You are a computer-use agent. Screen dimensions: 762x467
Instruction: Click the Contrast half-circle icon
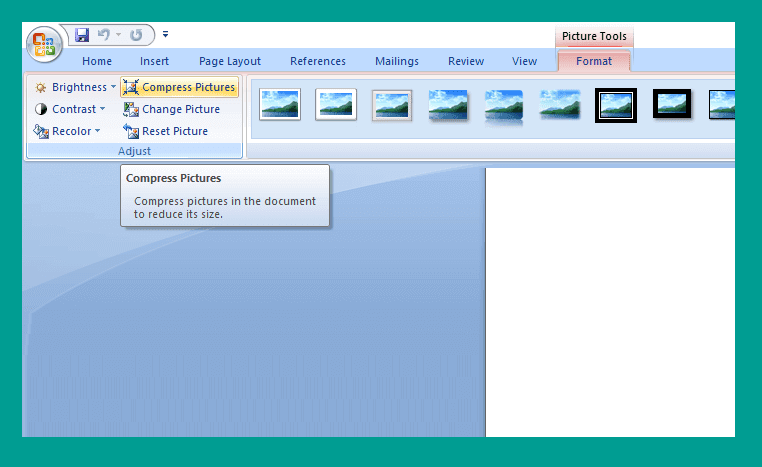click(x=41, y=109)
